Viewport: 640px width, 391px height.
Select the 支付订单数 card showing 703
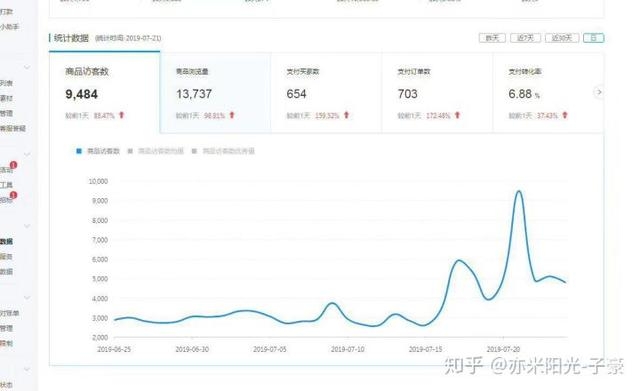click(x=437, y=93)
